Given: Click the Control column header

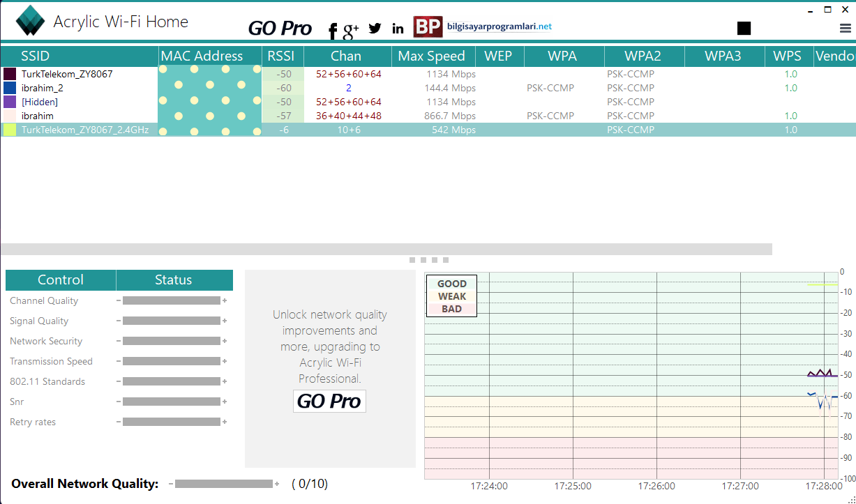Looking at the screenshot, I should pyautogui.click(x=61, y=280).
